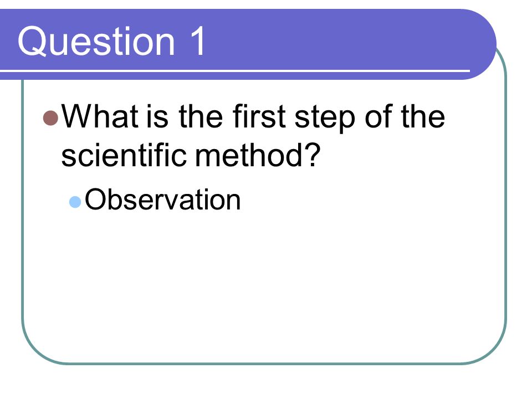
Task: Click the white underline beneath the title
Action: pos(235,71)
